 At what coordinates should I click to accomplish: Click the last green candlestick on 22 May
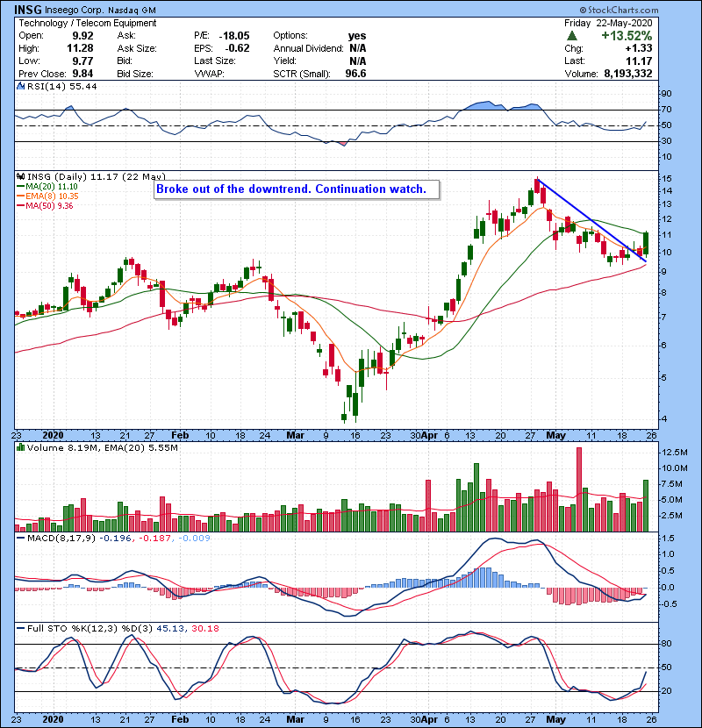click(x=646, y=243)
